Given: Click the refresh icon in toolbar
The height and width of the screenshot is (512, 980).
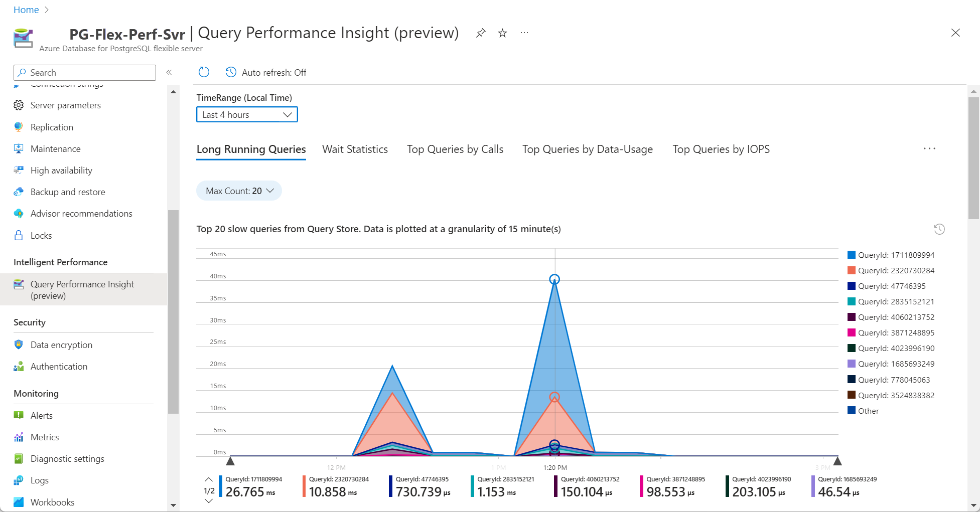Looking at the screenshot, I should point(204,72).
